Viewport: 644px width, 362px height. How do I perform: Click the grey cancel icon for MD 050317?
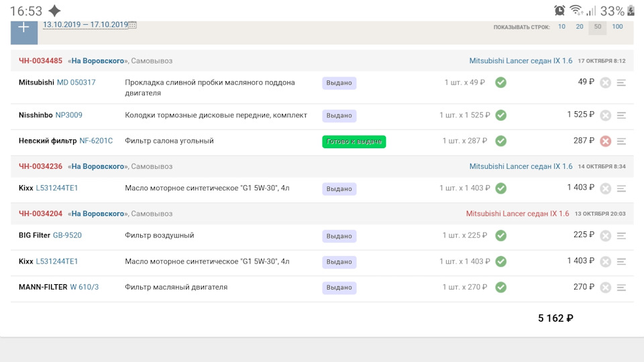click(x=605, y=82)
